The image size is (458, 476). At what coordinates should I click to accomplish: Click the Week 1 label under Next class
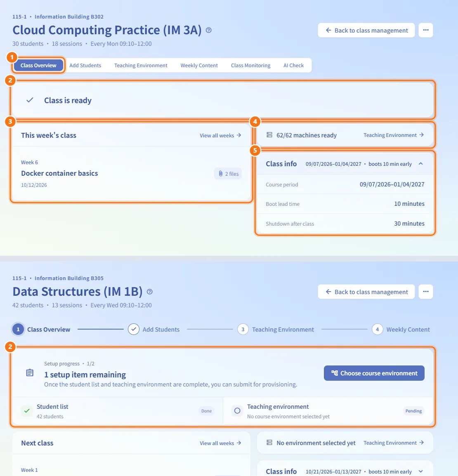pyautogui.click(x=29, y=470)
